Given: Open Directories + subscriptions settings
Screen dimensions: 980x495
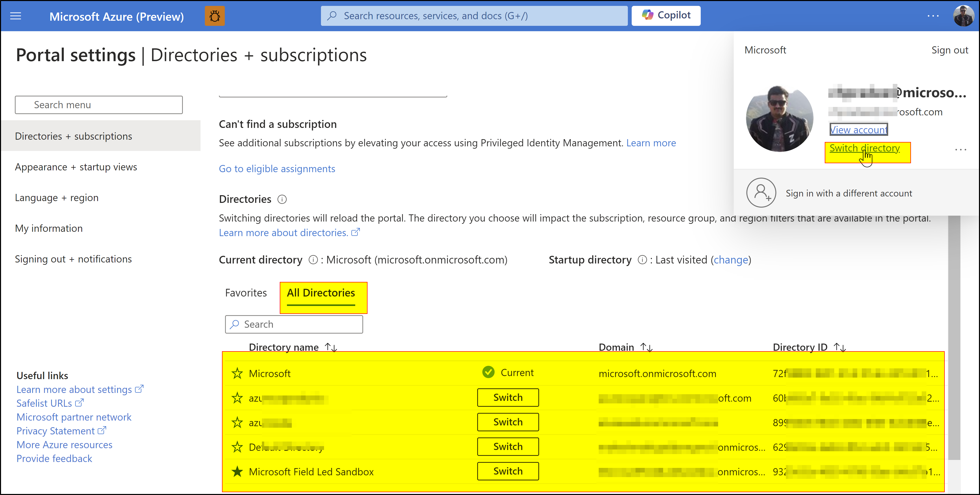Looking at the screenshot, I should tap(101, 136).
